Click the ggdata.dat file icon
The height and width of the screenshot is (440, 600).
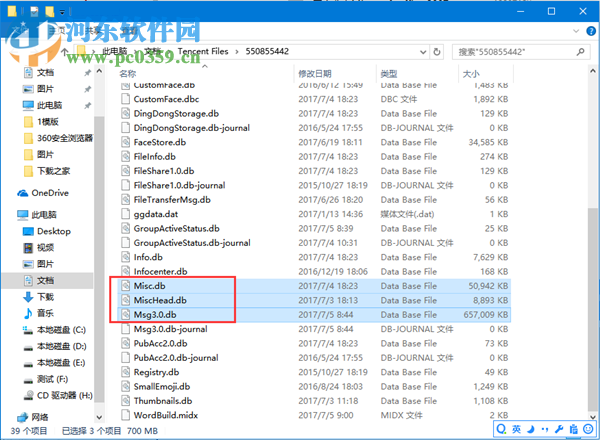point(125,214)
